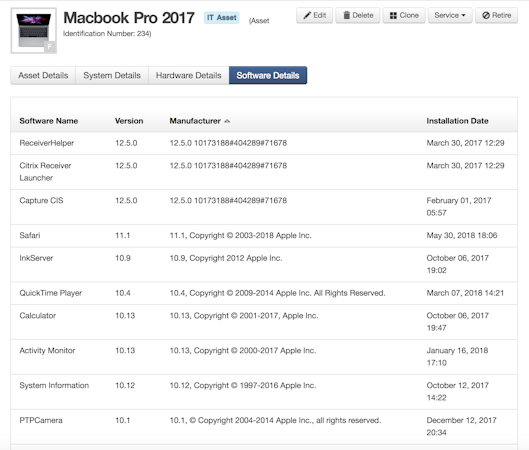Click System Information 1997-2016 manufacturer text
Viewport: 529px width, 450px height.
coord(243,385)
